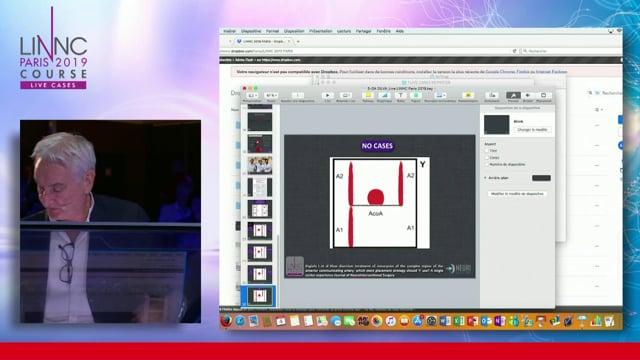Expand the Arrière-plan disclosure triangle
Viewport: 640px width, 360px height.
pos(485,178)
